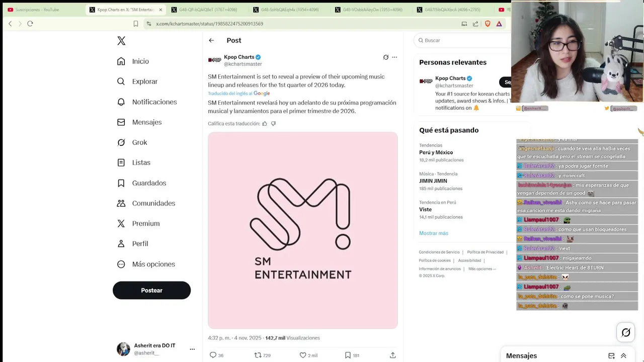This screenshot has height=362, width=644.
Task: Go back using the post back arrow
Action: (211, 40)
